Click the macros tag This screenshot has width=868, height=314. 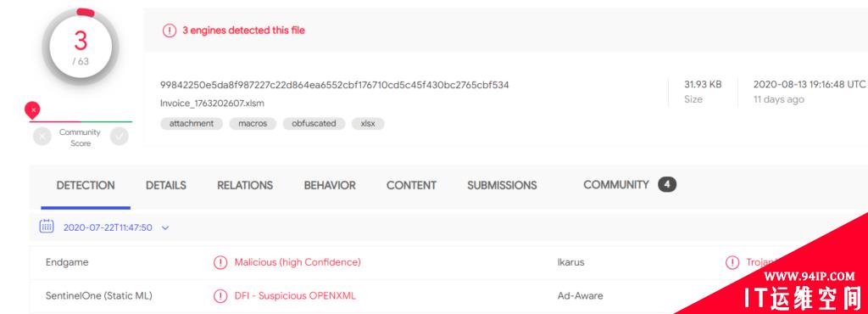point(253,124)
